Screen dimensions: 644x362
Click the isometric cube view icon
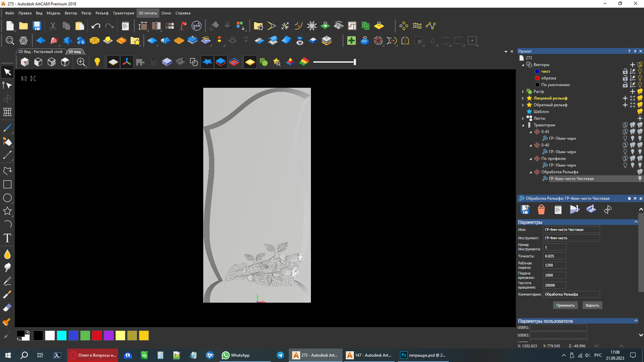[x=25, y=62]
